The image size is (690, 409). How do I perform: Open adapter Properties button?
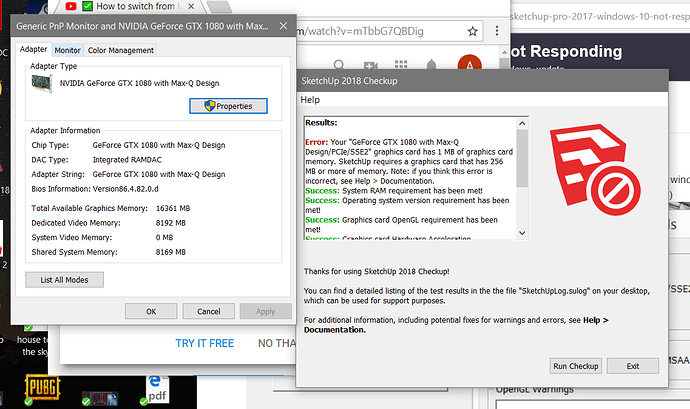coord(228,106)
